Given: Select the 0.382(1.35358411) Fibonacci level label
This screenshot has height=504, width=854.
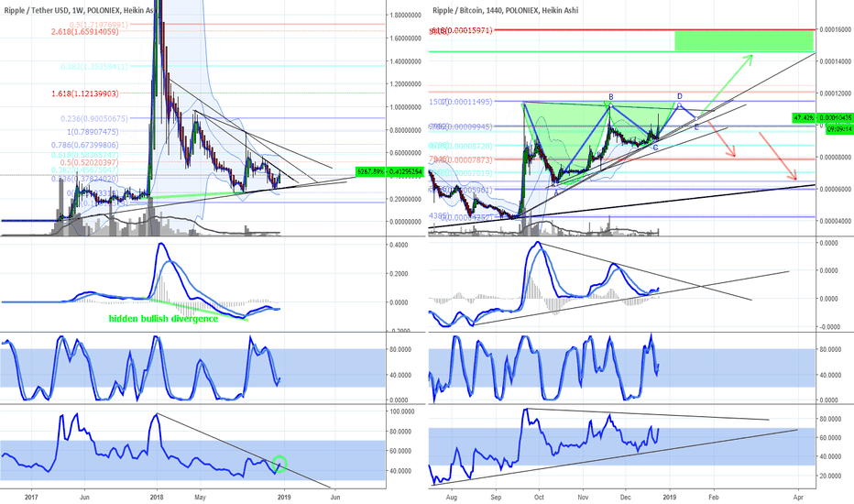Looking at the screenshot, I should pos(94,67).
